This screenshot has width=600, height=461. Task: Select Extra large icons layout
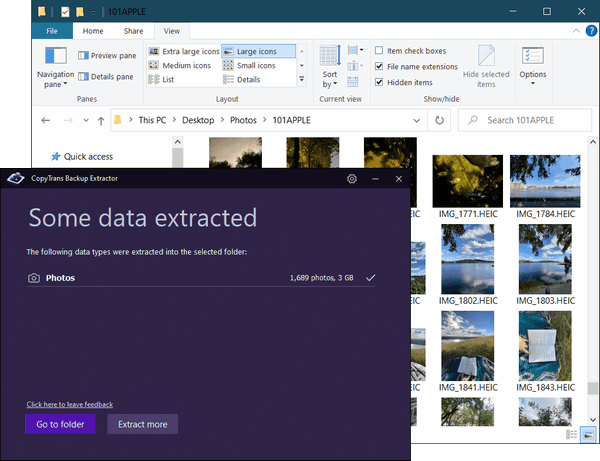[x=184, y=51]
